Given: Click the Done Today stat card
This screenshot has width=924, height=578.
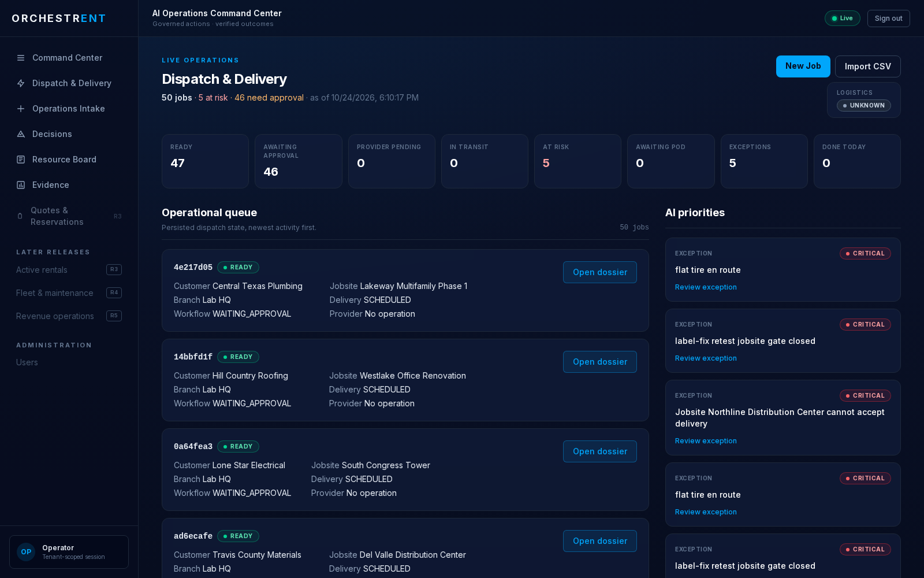Looking at the screenshot, I should pyautogui.click(x=857, y=161).
